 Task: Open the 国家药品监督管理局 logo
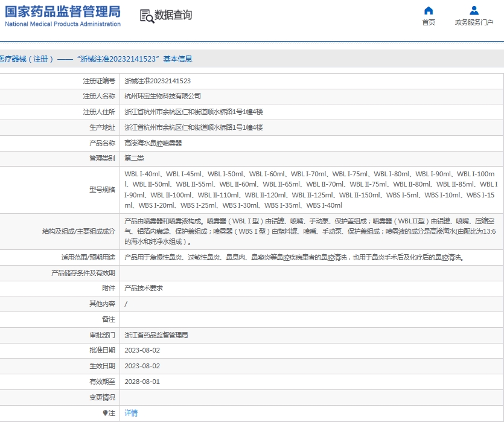pos(63,16)
